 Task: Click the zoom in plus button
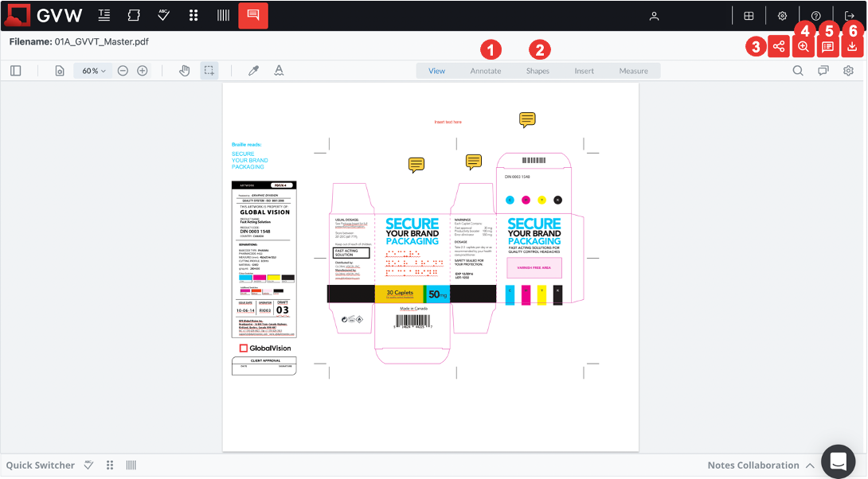(143, 71)
